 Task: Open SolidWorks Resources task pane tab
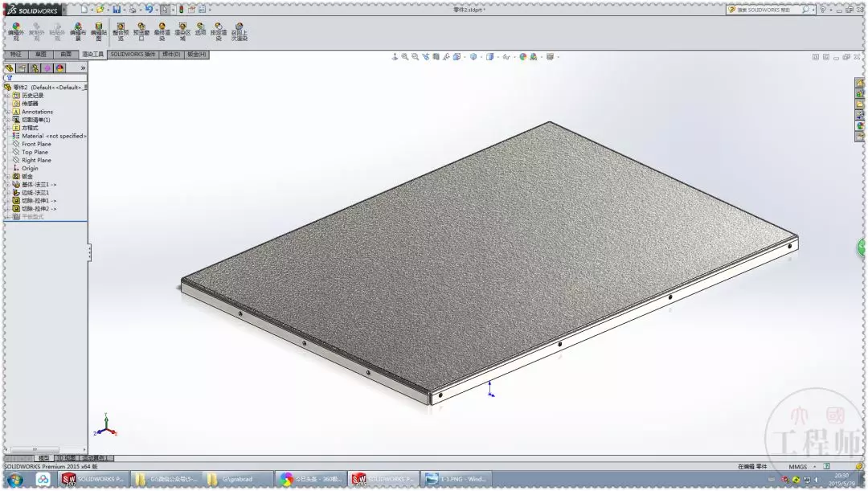point(860,83)
